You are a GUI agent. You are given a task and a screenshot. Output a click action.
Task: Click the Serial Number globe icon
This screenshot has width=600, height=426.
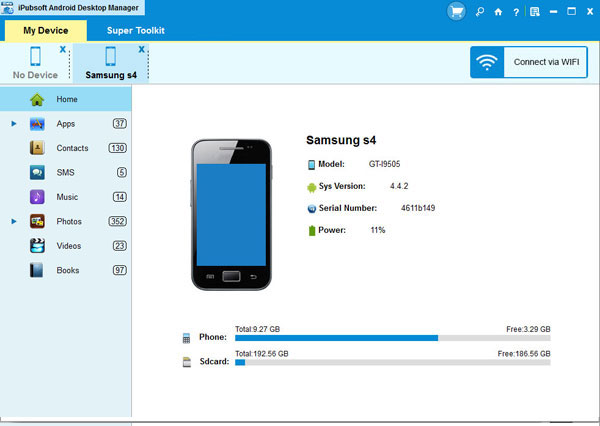pos(311,209)
